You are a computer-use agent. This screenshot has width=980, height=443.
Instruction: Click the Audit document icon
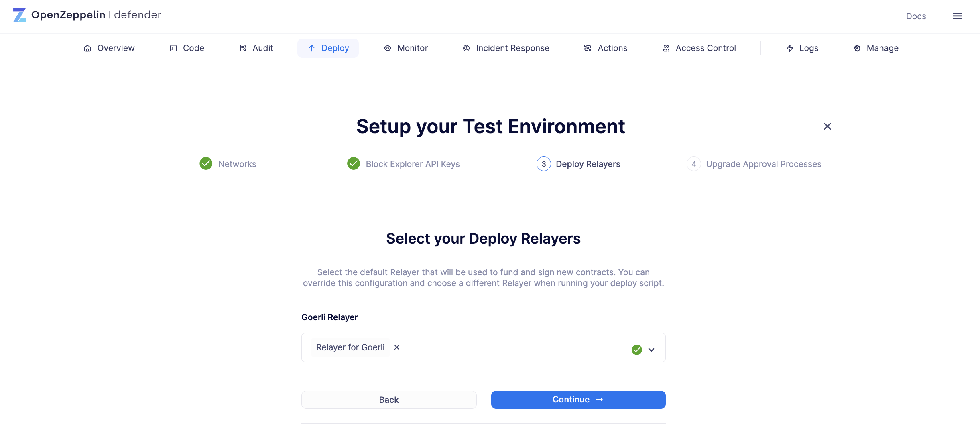coord(243,48)
